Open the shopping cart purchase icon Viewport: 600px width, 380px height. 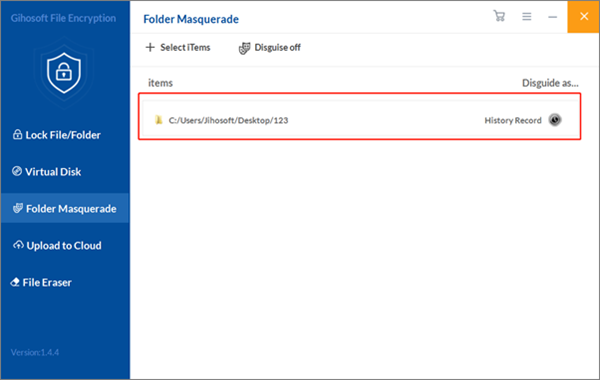[499, 16]
